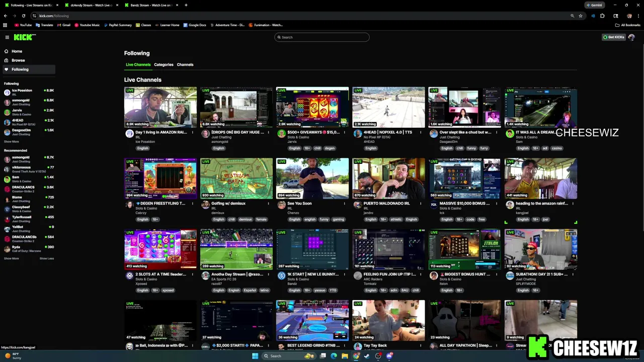644x362 pixels.
Task: Open the Gmail bookmark
Action: pos(64,25)
